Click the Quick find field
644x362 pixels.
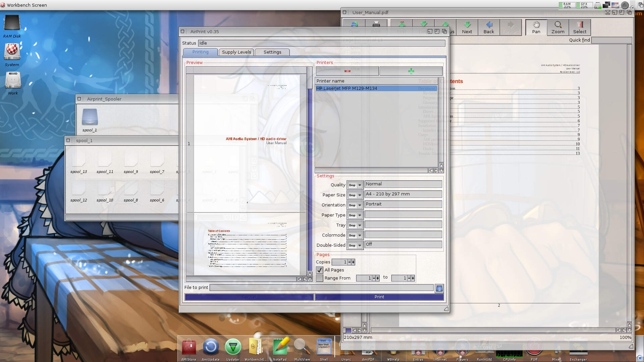(611, 40)
